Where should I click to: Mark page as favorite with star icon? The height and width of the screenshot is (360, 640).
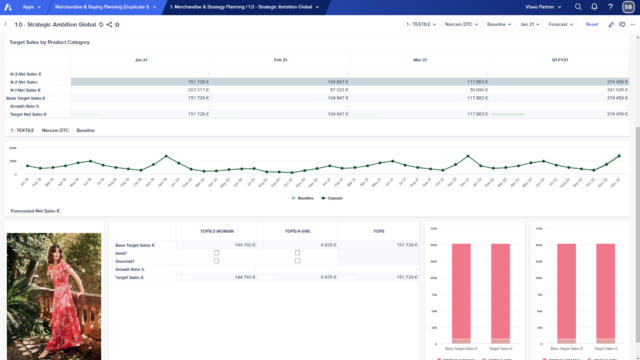(117, 24)
